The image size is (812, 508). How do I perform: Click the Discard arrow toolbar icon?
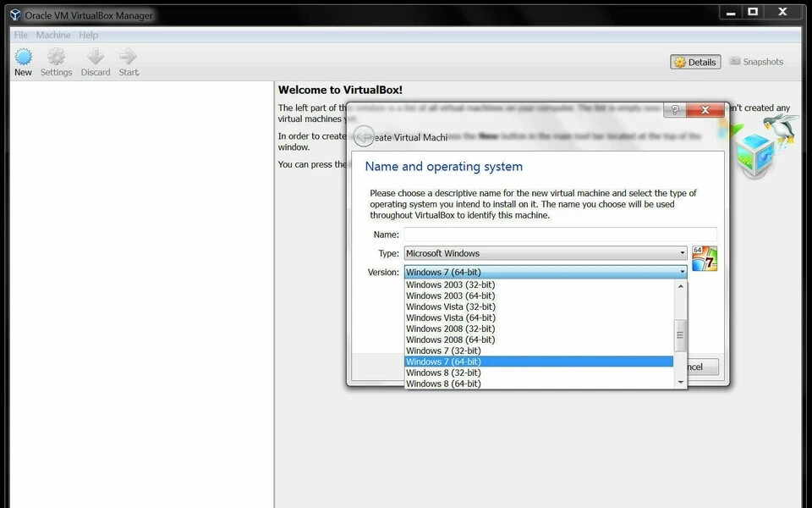[x=96, y=56]
